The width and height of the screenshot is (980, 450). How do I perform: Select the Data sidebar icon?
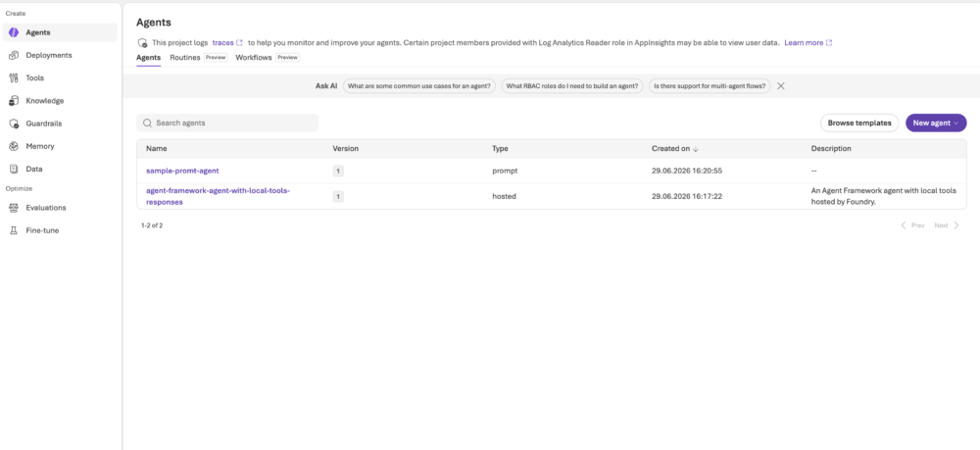(13, 169)
